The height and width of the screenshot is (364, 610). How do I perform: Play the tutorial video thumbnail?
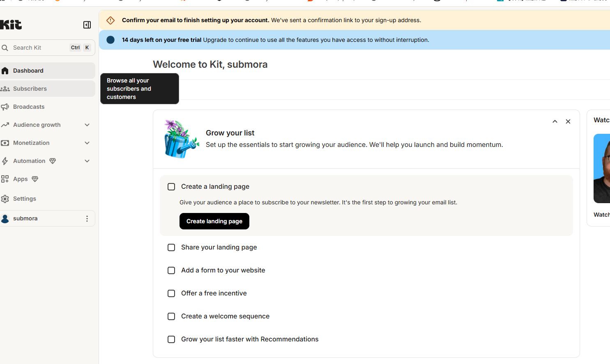coord(602,168)
